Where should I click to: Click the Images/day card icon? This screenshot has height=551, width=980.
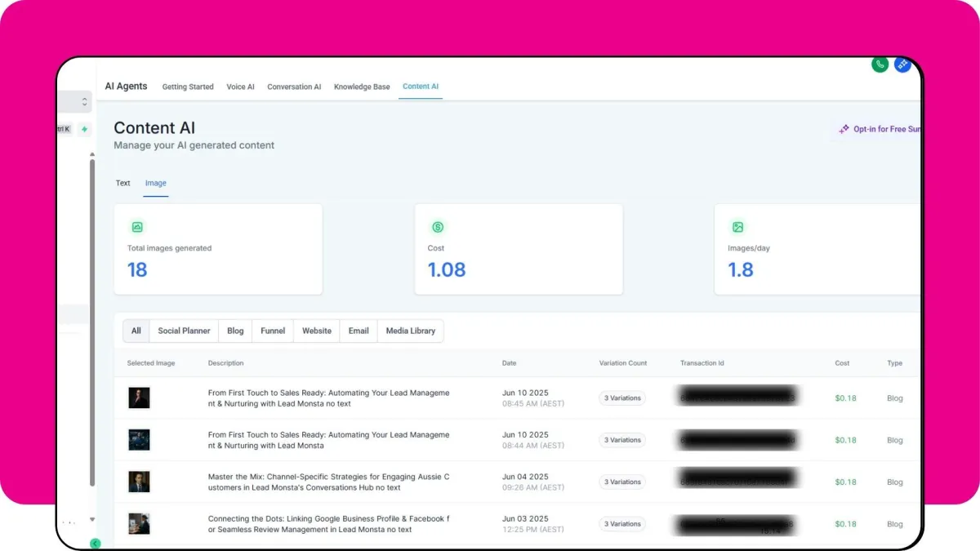738,227
